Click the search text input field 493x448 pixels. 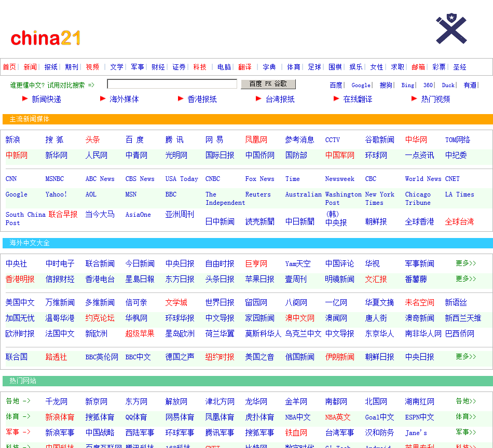point(172,84)
